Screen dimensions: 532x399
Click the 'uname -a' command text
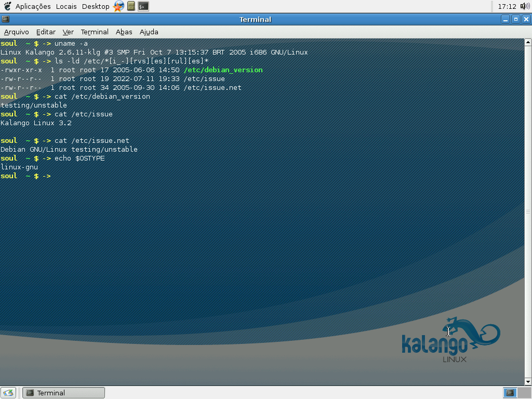pyautogui.click(x=71, y=44)
